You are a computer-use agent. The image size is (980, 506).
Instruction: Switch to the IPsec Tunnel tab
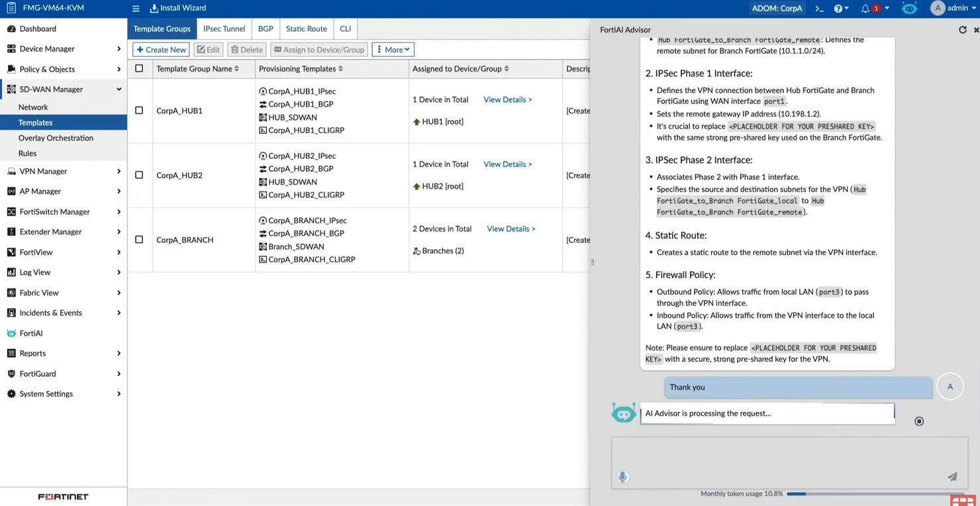pos(224,28)
